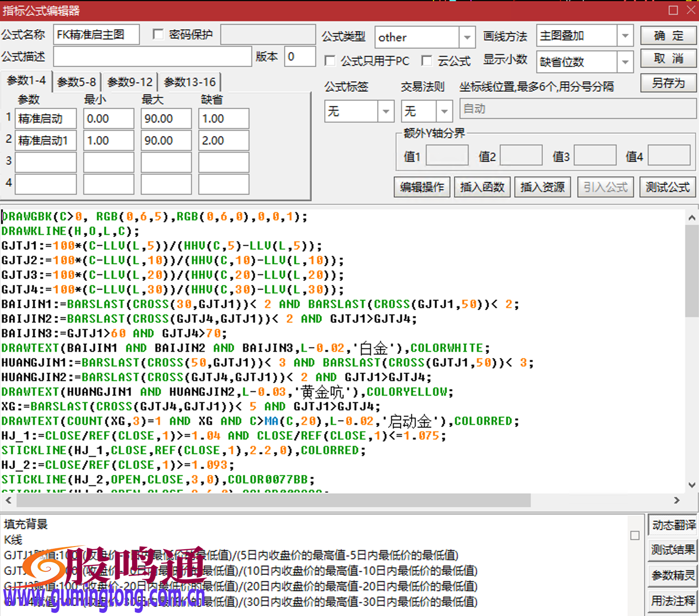Click the 插入资源 button
This screenshot has width=699, height=616.
[x=542, y=187]
